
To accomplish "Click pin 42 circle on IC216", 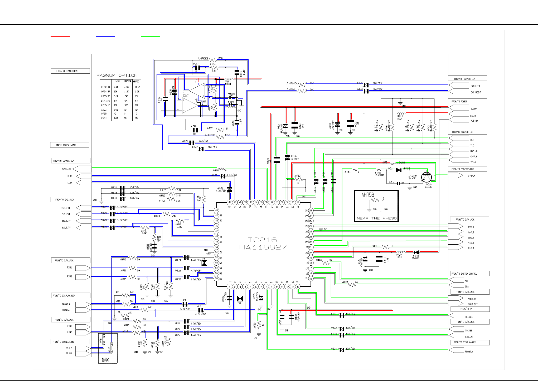I will [x=230, y=202].
